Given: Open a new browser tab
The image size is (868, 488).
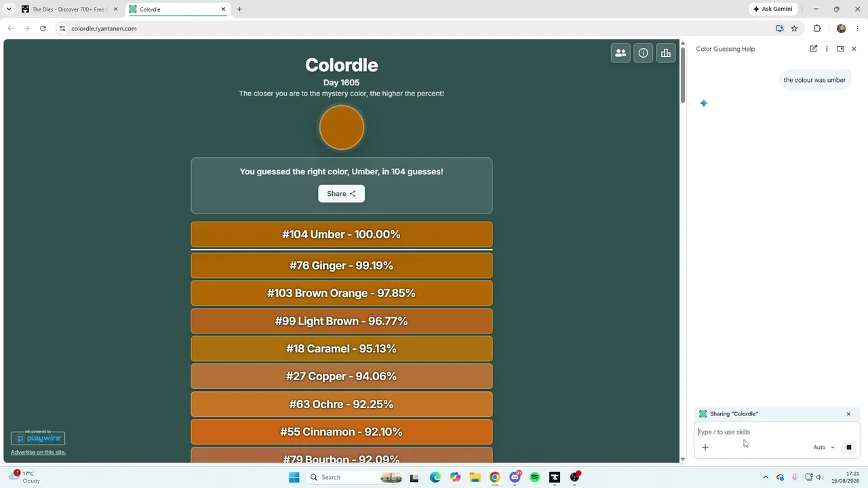Looking at the screenshot, I should pos(239,9).
